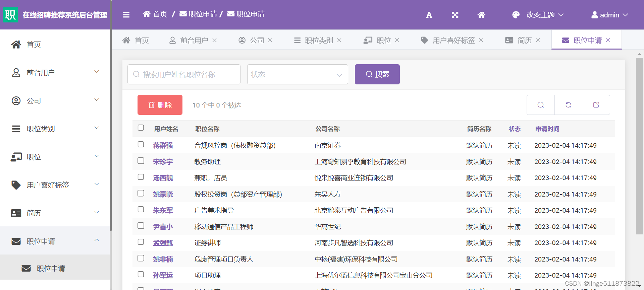
Task: Close the 前台用户 tab
Action: pyautogui.click(x=215, y=40)
